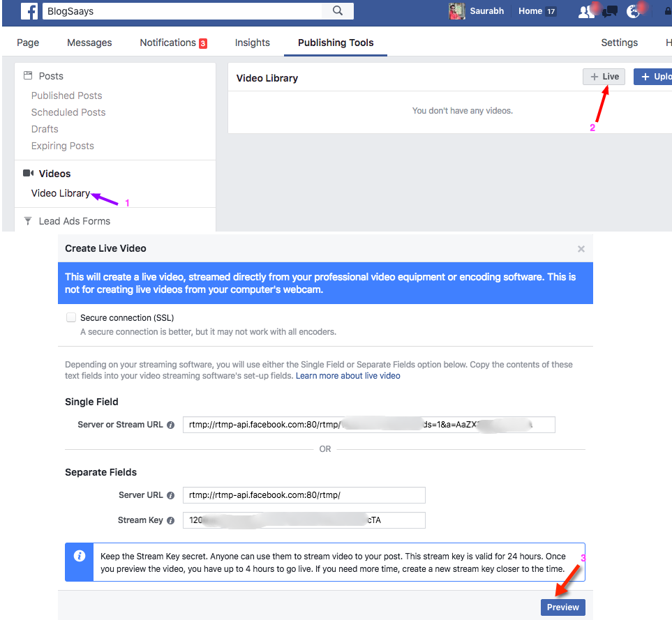Open the Messages tab

point(89,43)
